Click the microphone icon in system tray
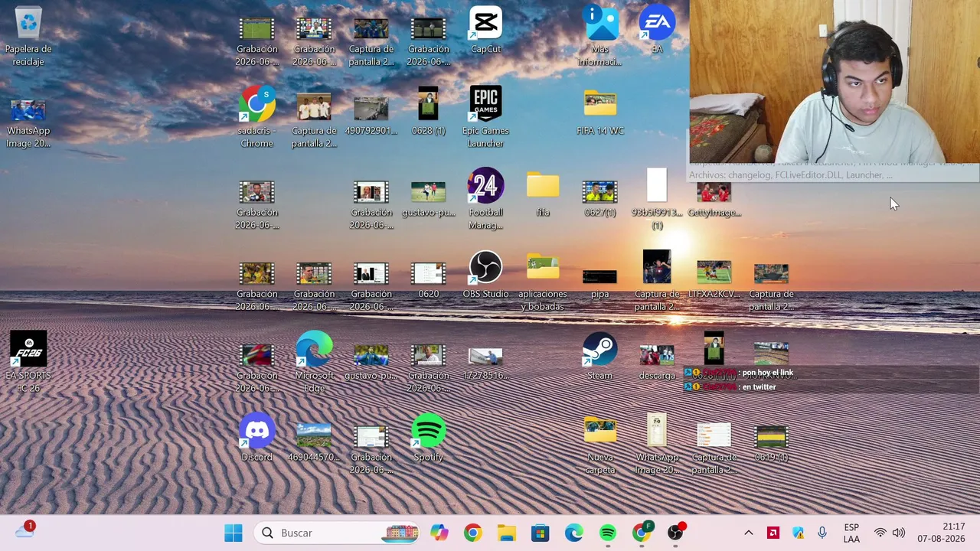 [x=822, y=533]
